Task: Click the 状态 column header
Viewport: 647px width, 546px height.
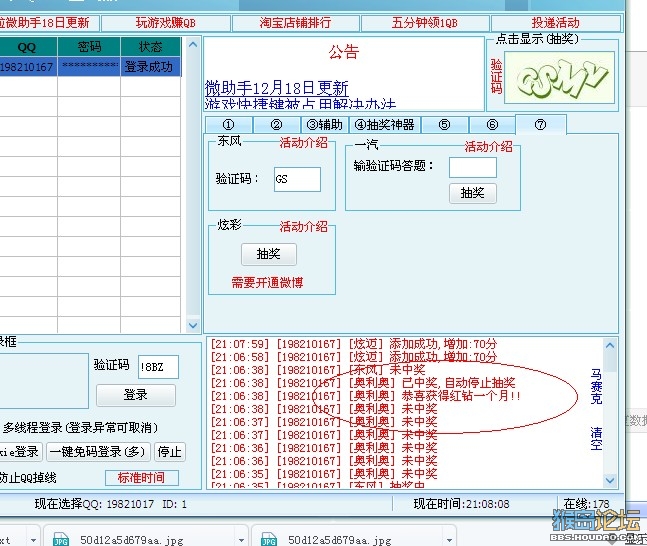Action: (x=151, y=47)
